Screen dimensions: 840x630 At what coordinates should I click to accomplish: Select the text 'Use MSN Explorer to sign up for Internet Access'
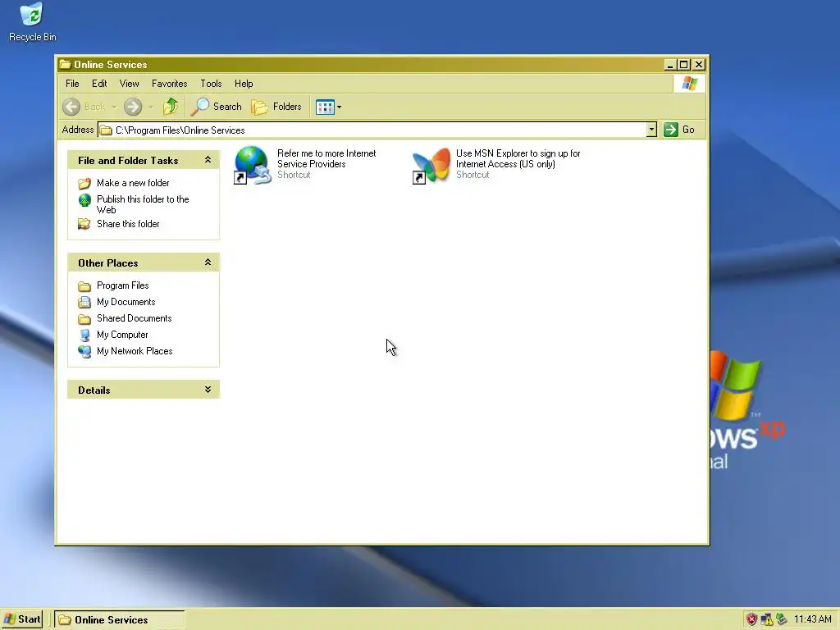click(518, 158)
